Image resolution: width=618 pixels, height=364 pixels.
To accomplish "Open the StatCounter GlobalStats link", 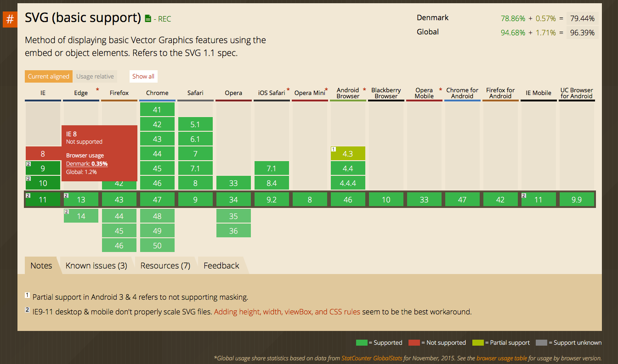I will 372,358.
